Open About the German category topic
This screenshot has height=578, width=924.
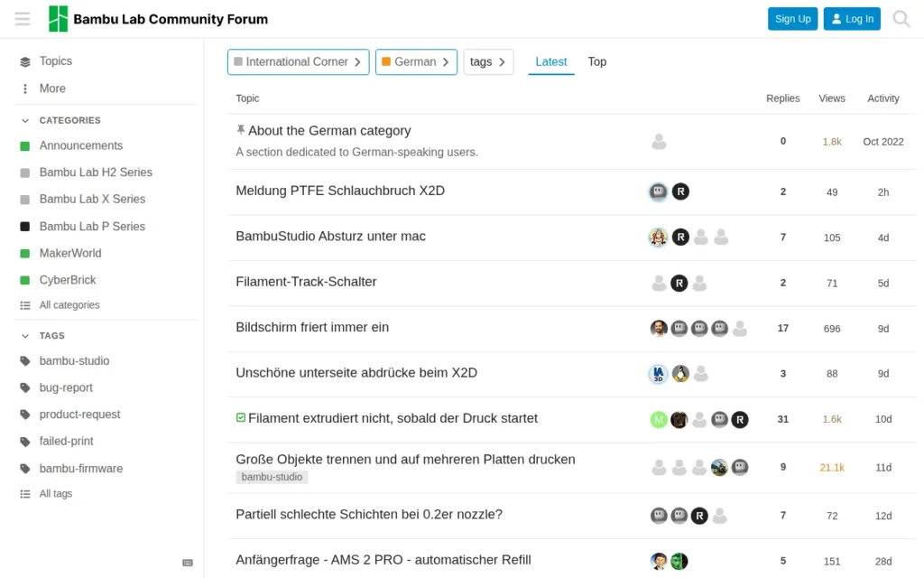(x=329, y=131)
